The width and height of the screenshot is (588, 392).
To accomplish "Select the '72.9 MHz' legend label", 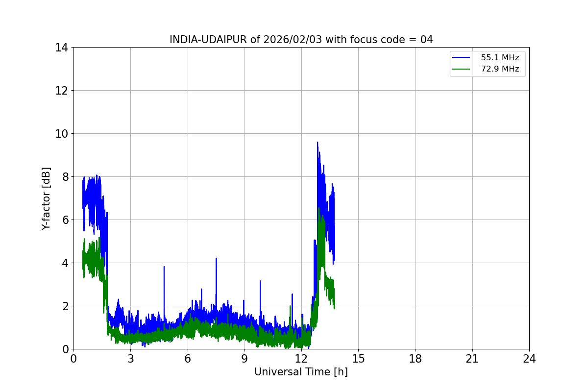I will pos(500,69).
